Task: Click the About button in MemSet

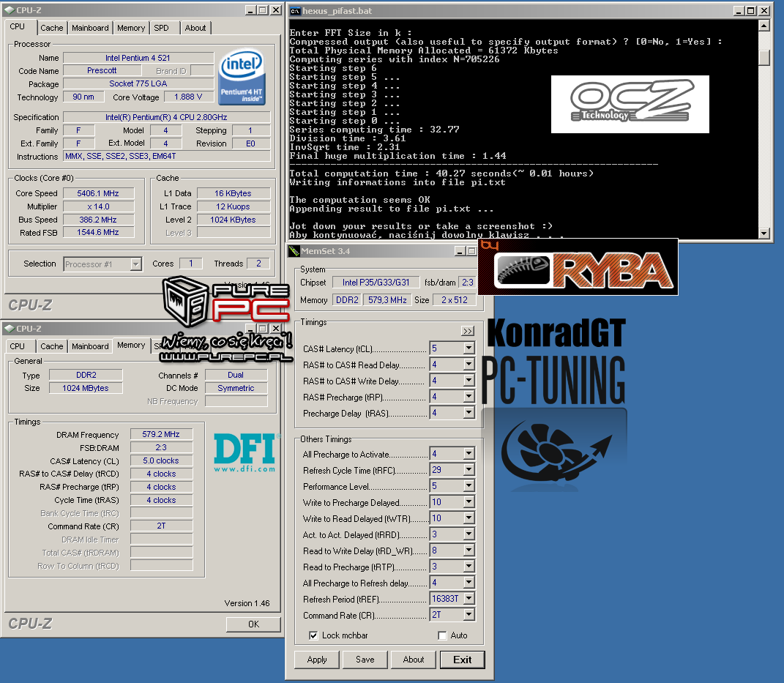Action: pos(414,660)
